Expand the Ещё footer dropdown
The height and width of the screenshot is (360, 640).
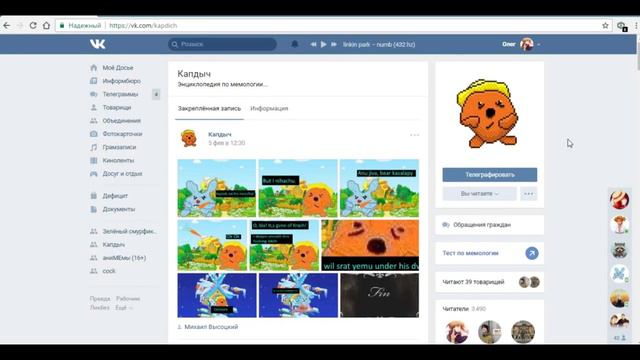coord(124,308)
